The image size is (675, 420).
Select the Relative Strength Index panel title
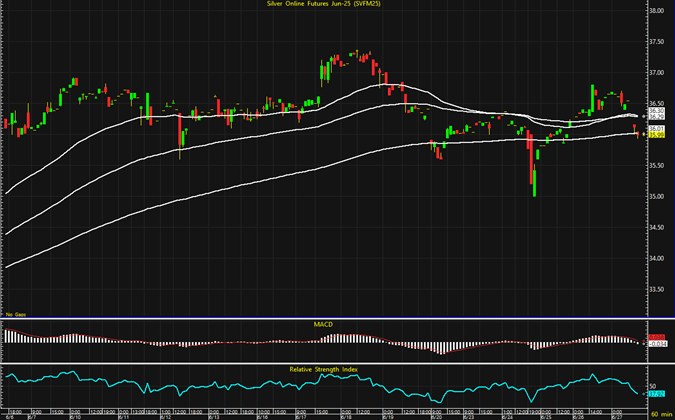323,369
